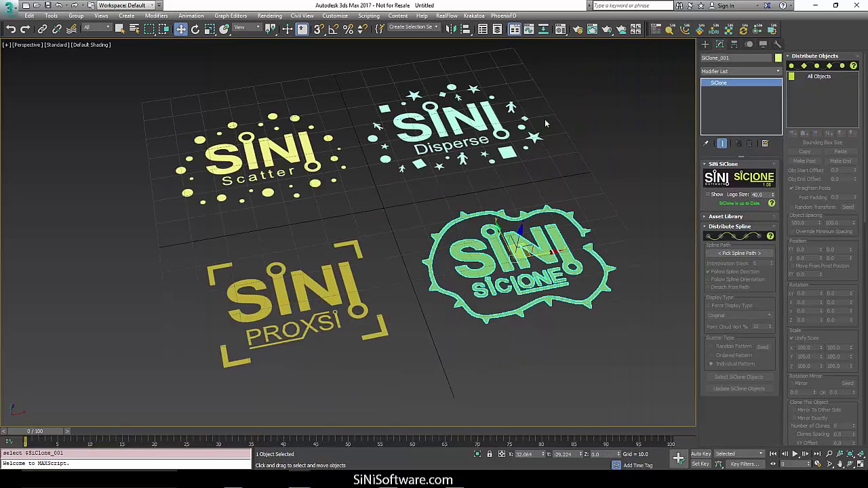Toggle the Straighten Posts checkbox

coord(791,188)
